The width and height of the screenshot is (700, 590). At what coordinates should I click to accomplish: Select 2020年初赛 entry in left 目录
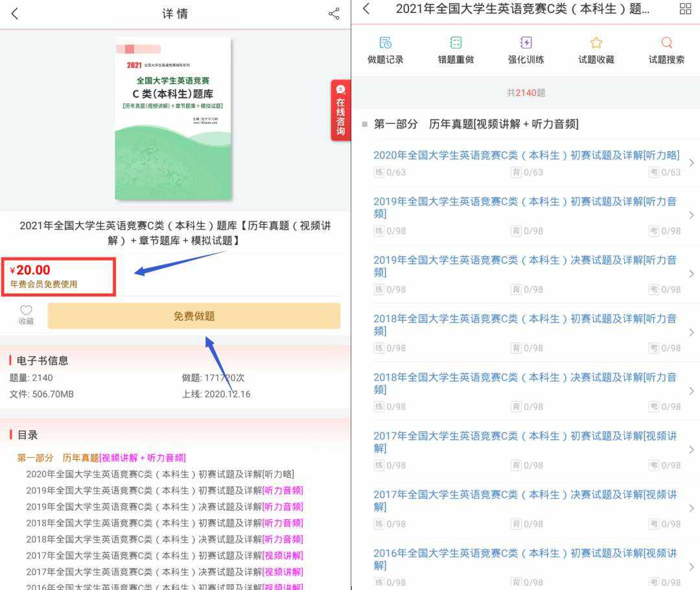click(160, 475)
